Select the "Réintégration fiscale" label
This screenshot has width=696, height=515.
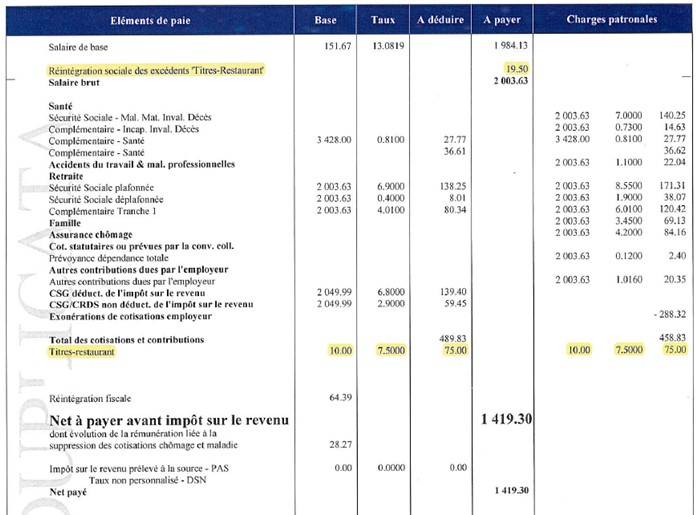pos(90,399)
